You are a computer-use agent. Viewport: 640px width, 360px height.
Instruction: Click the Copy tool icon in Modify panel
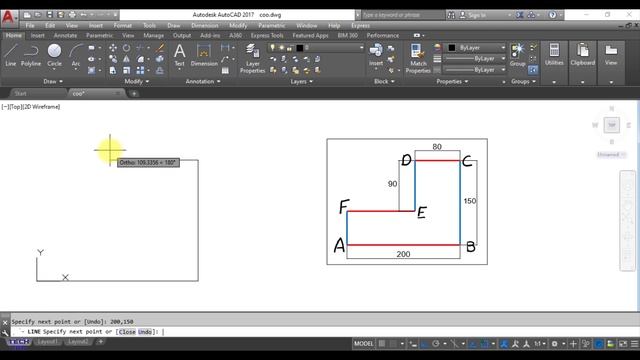point(113,59)
